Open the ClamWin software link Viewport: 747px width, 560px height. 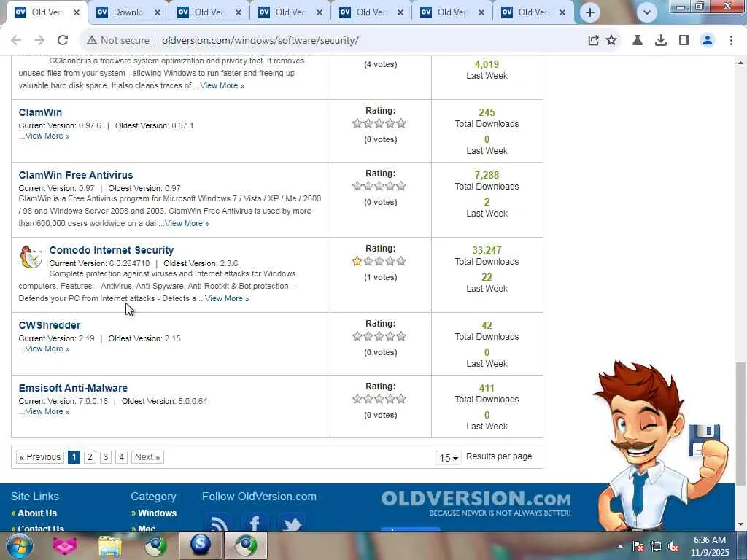[40, 112]
